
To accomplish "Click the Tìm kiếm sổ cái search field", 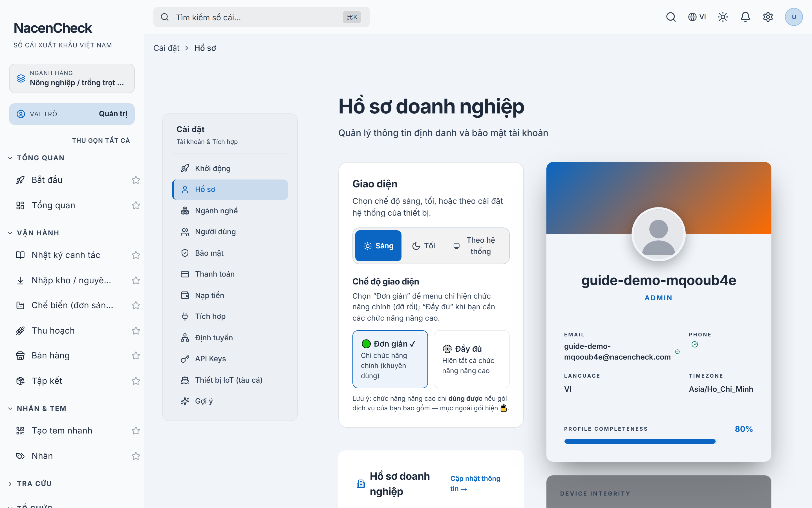I will 261,17.
